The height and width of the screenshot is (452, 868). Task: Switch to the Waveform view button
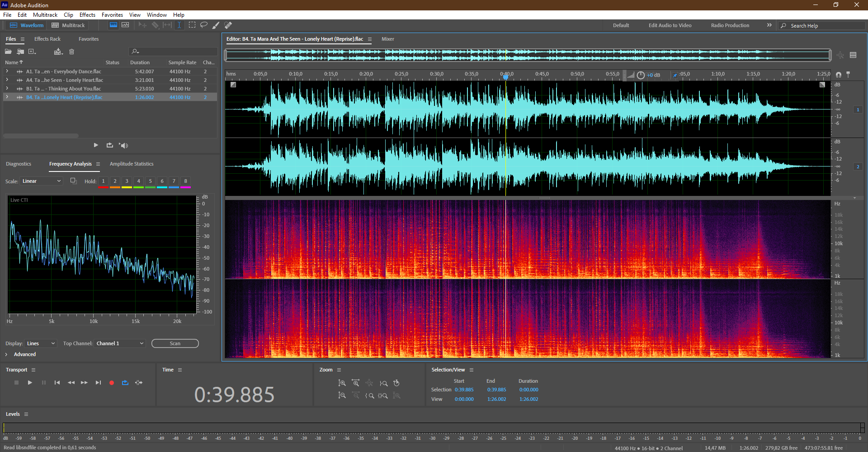(x=27, y=25)
